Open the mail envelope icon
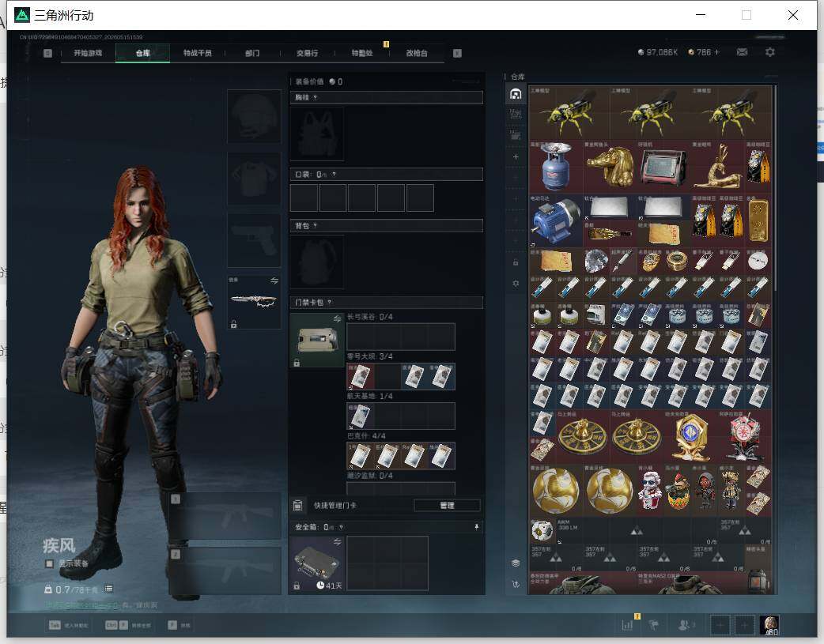This screenshot has height=644, width=824. pyautogui.click(x=742, y=52)
